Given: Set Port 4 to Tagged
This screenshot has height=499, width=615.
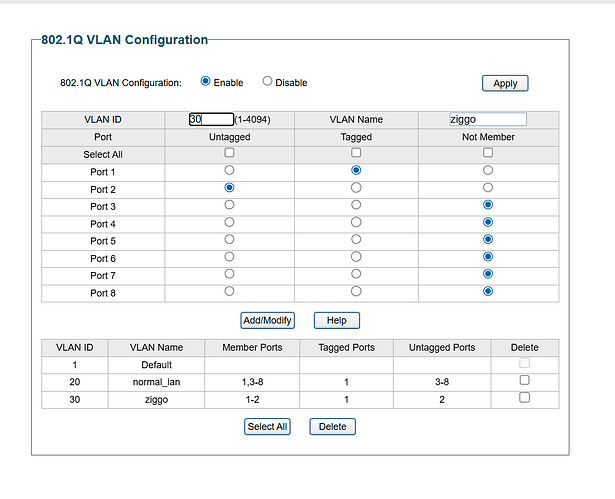Looking at the screenshot, I should 356,222.
